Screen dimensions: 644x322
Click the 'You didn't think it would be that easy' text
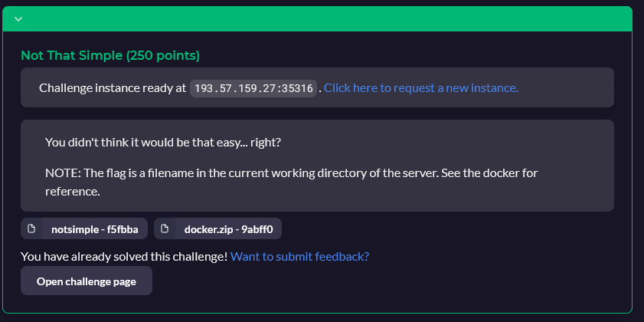(163, 143)
